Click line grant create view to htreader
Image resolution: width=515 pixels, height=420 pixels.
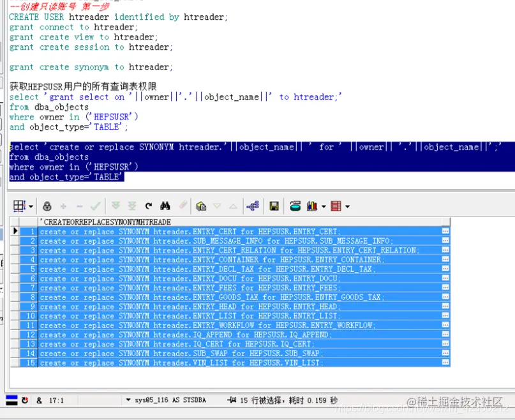(84, 37)
